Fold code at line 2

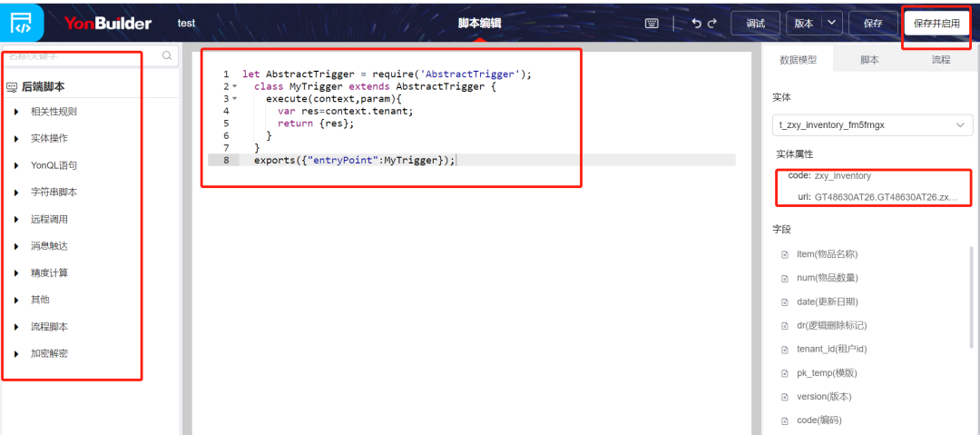click(234, 86)
